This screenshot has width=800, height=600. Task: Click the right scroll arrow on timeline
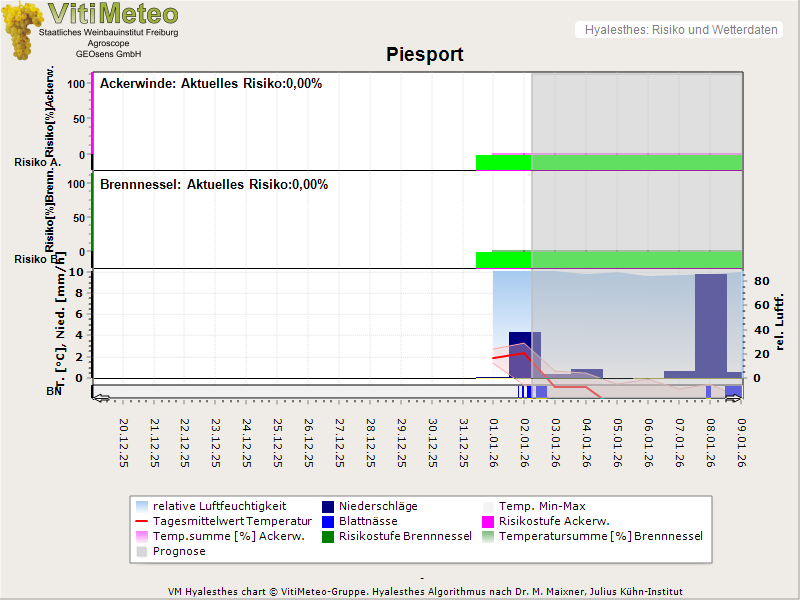click(734, 397)
